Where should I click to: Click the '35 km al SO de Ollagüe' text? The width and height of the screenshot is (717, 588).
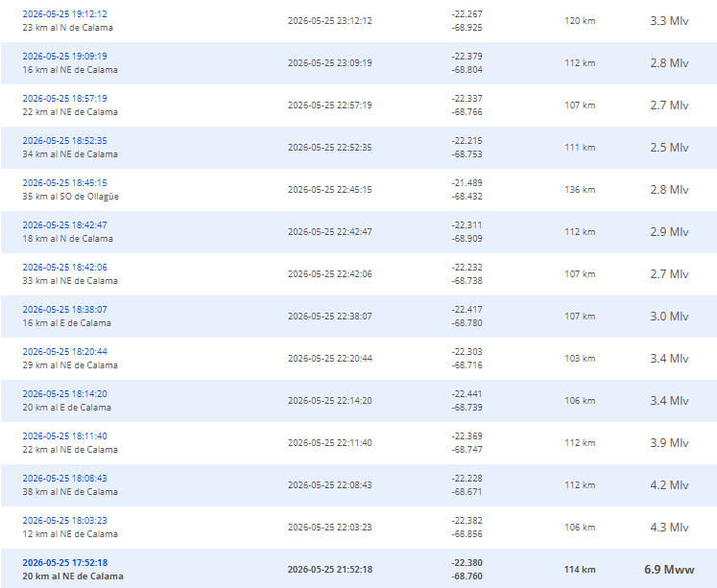coord(70,197)
